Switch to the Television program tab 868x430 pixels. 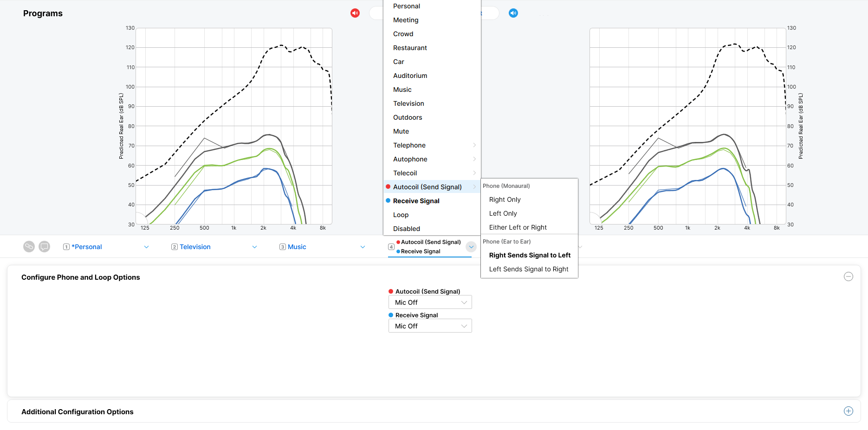[195, 247]
